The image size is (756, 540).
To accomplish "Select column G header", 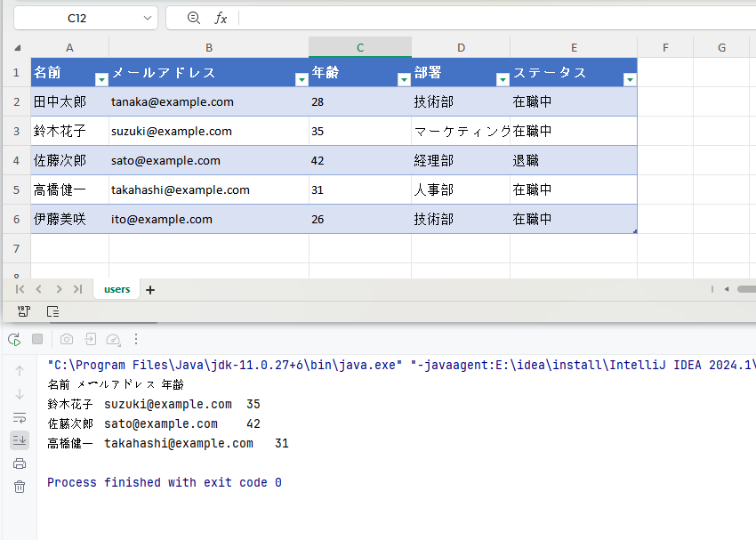I will 722,48.
